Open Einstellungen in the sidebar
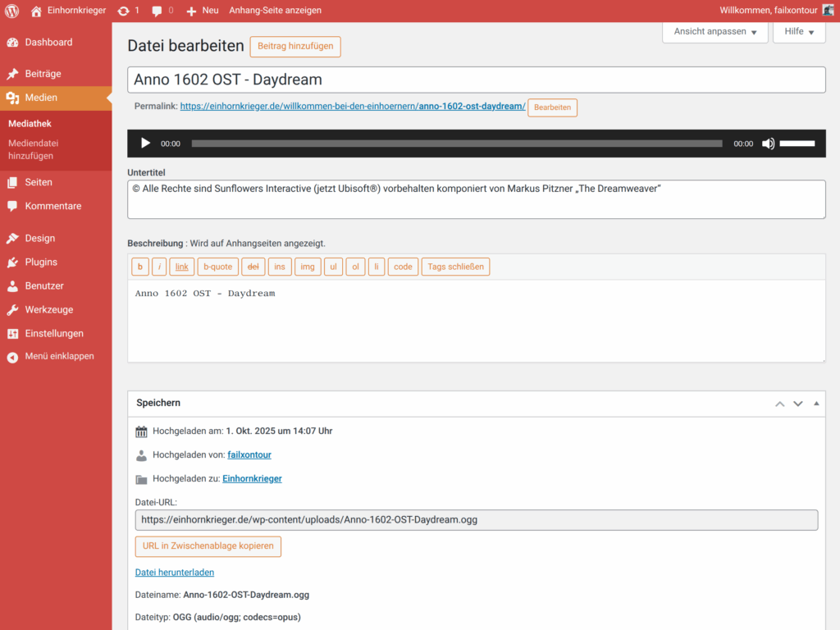Screen dimensions: 840x630 coord(56,333)
